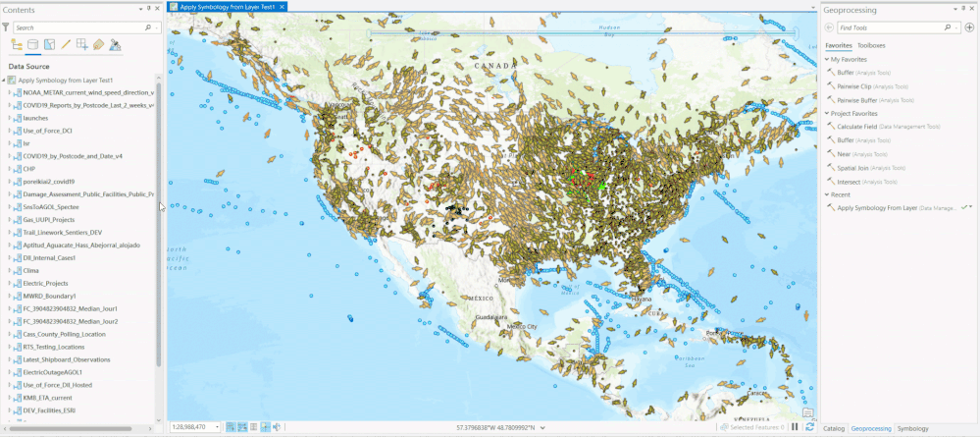Image resolution: width=980 pixels, height=437 pixels.
Task: Expand the Use_of_Force_DCI layer
Action: (10, 131)
